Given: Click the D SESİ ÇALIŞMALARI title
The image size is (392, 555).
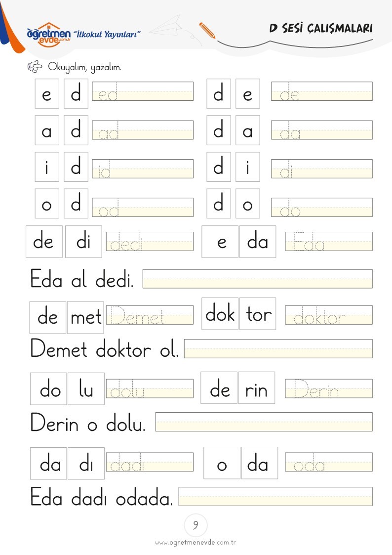Looking at the screenshot, I should (x=320, y=28).
